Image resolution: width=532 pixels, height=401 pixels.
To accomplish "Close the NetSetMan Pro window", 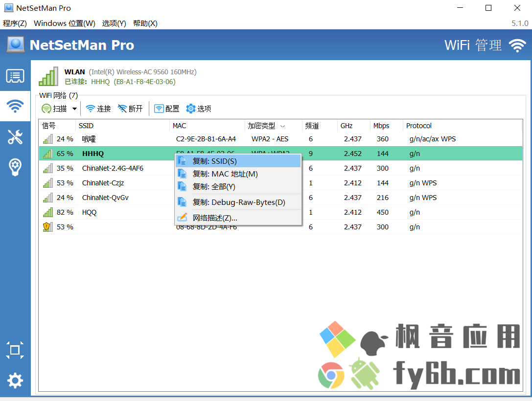I will [x=517, y=8].
